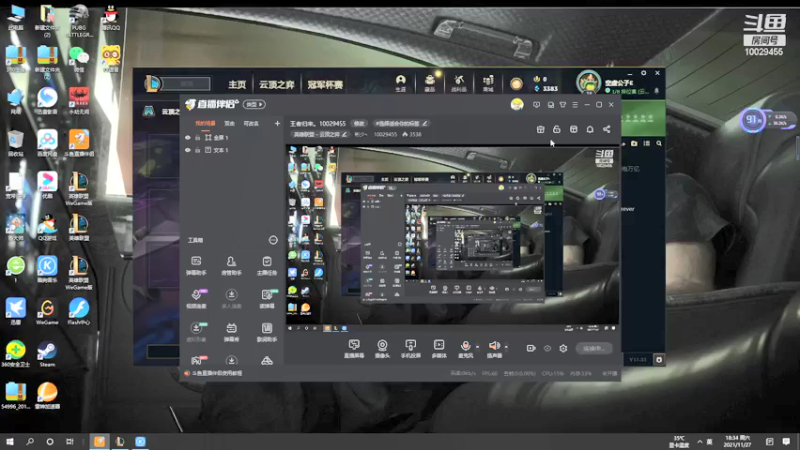Toggle the lock on the 全屏 1 source
The height and width of the screenshot is (450, 800).
197,138
